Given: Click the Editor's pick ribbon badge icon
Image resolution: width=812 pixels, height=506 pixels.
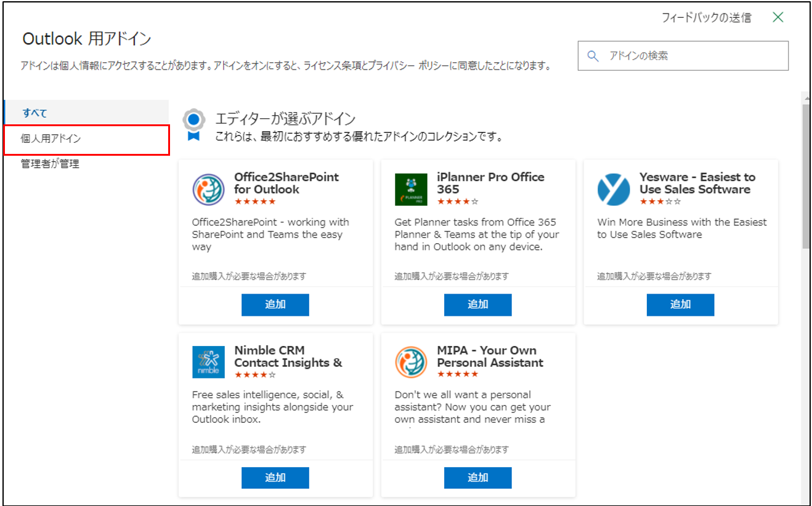Looking at the screenshot, I should coord(194,125).
